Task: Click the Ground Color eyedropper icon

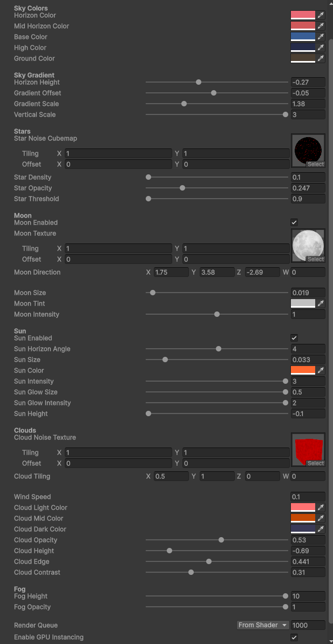Action: [321, 58]
